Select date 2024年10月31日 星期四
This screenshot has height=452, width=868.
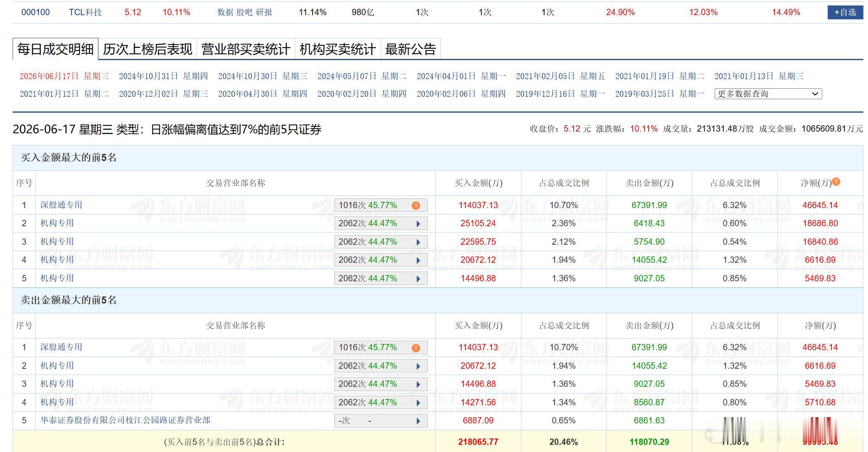coord(163,76)
